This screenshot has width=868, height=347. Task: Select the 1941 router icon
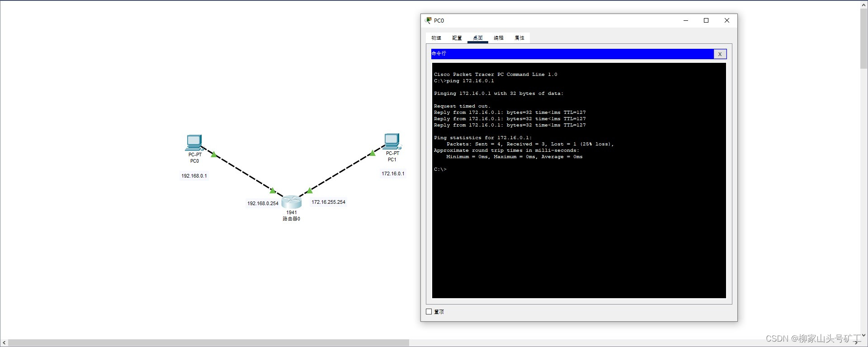coord(292,202)
